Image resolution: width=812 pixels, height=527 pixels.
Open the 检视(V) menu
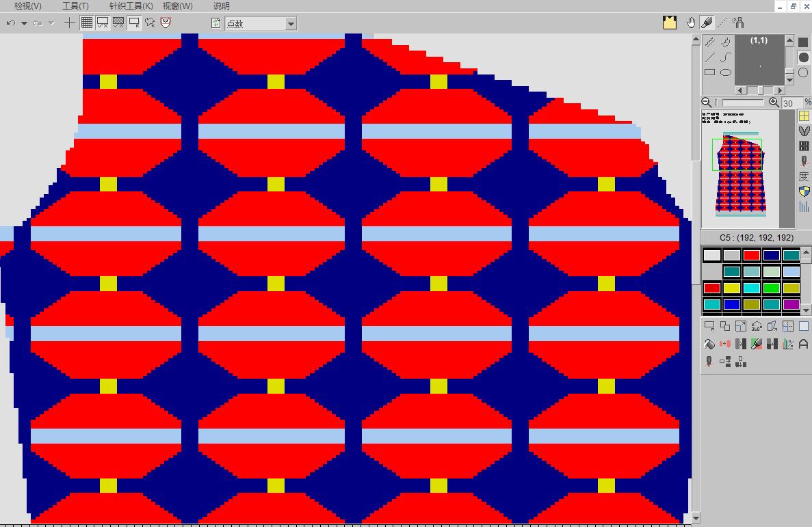coord(27,6)
